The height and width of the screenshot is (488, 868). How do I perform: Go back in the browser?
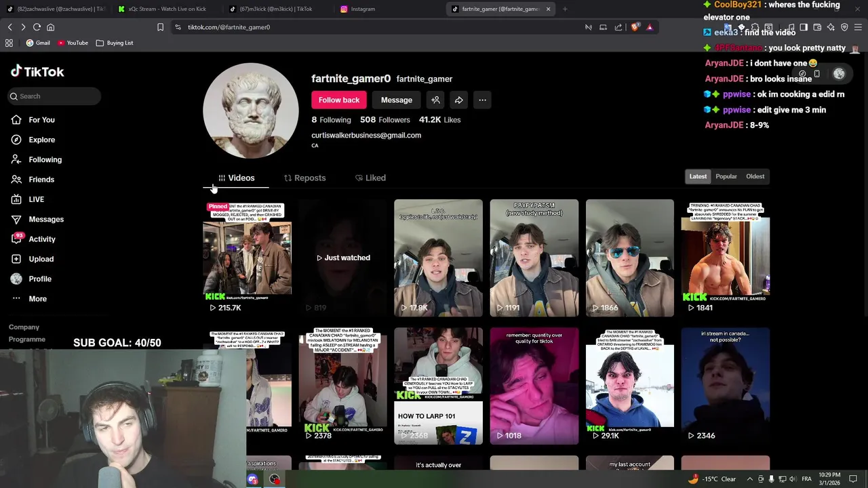coord(9,27)
